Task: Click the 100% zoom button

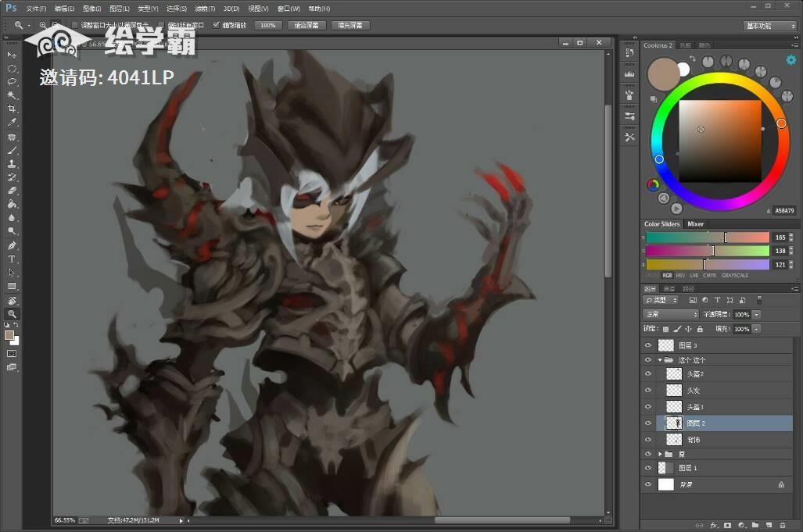Action: [x=268, y=25]
